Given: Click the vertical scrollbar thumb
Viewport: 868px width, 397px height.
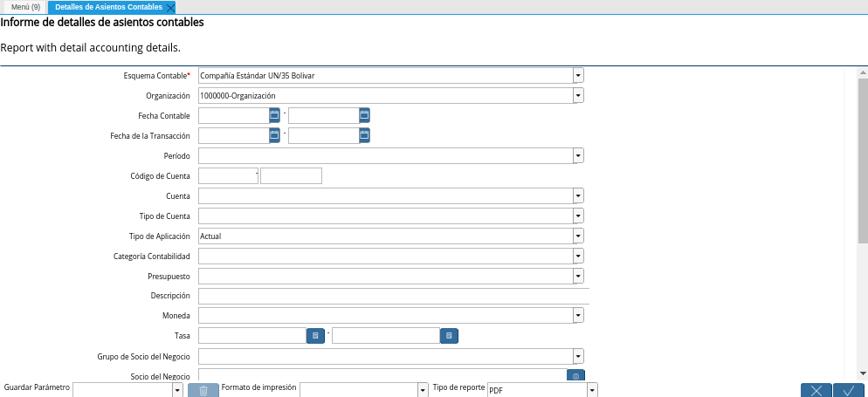Looking at the screenshot, I should click(x=863, y=161).
